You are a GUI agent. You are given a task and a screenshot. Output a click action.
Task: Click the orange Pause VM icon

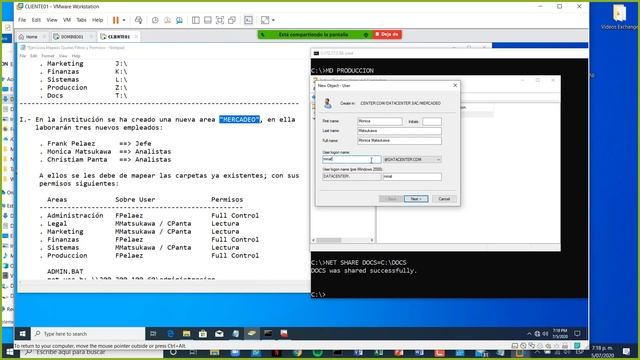click(x=116, y=20)
